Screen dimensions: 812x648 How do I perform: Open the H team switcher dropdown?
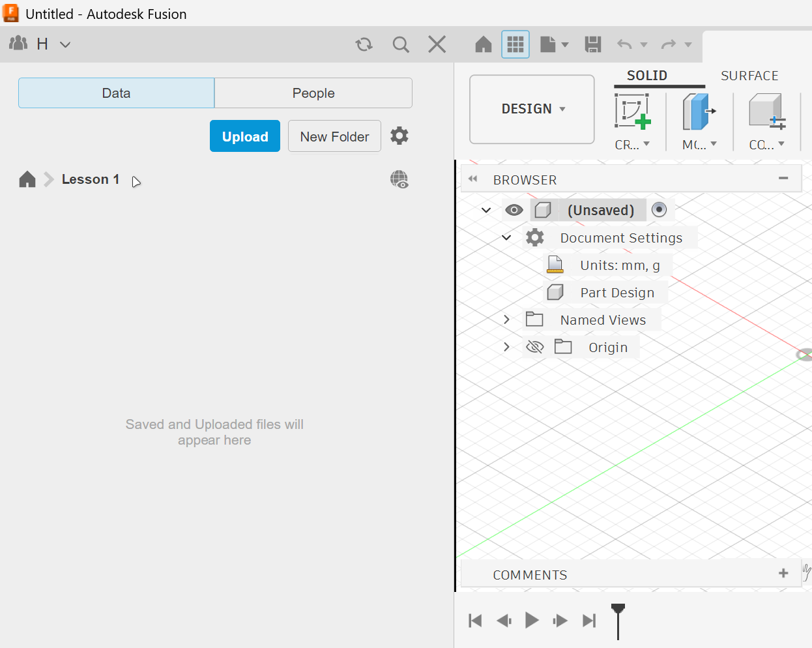pyautogui.click(x=65, y=44)
